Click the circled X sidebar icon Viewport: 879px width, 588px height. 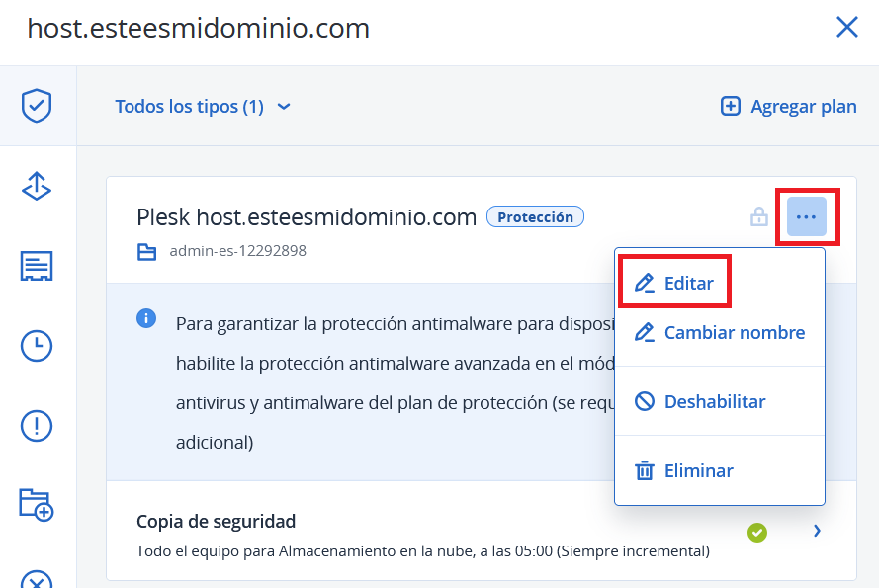37,580
